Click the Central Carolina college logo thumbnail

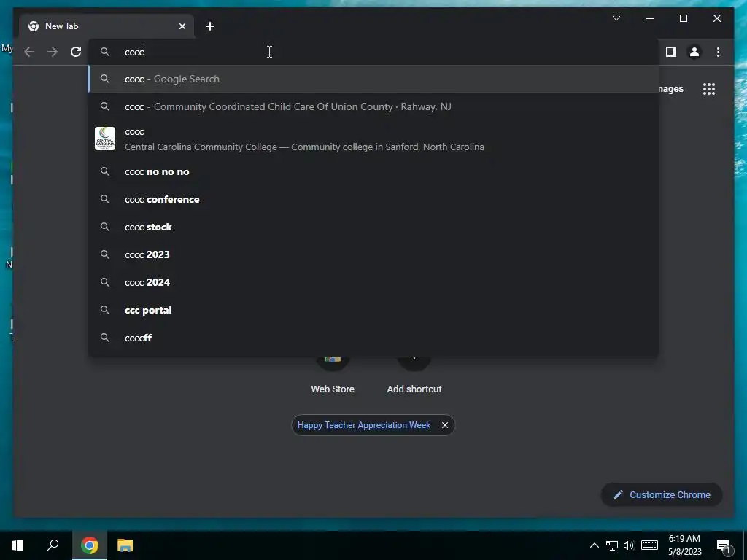105,139
